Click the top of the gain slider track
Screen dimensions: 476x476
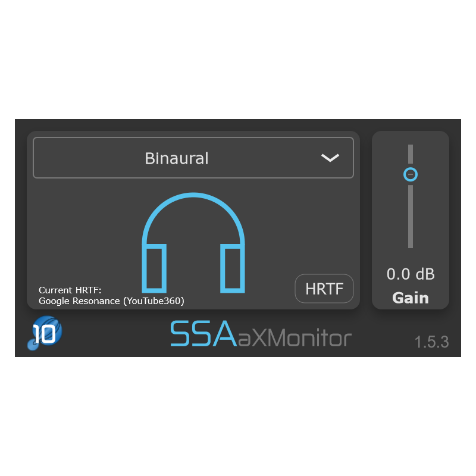[410, 148]
